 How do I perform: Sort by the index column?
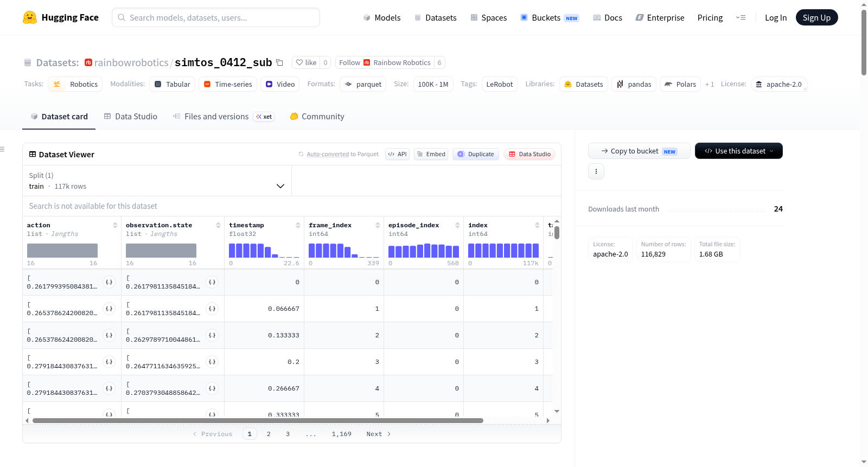[x=537, y=225]
